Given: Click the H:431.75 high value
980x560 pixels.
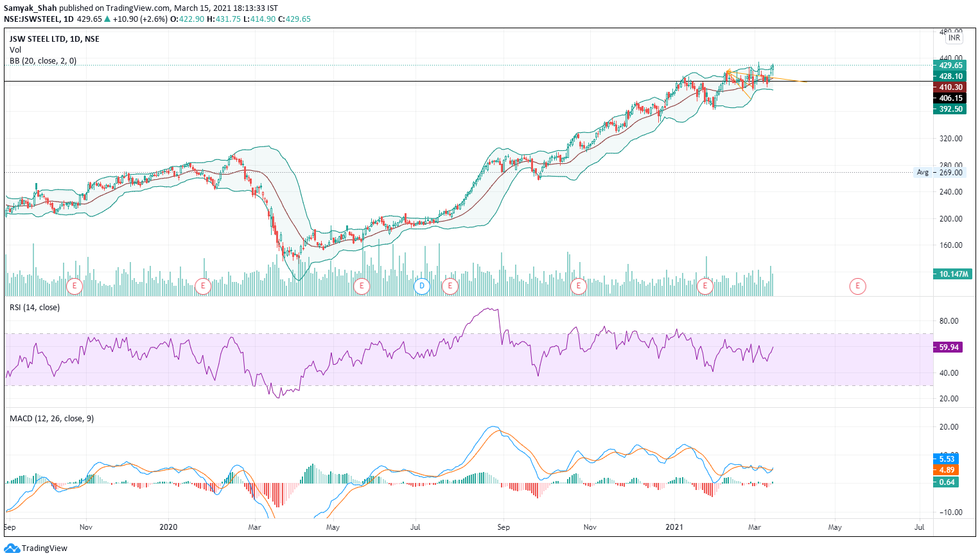Looking at the screenshot, I should (x=223, y=19).
